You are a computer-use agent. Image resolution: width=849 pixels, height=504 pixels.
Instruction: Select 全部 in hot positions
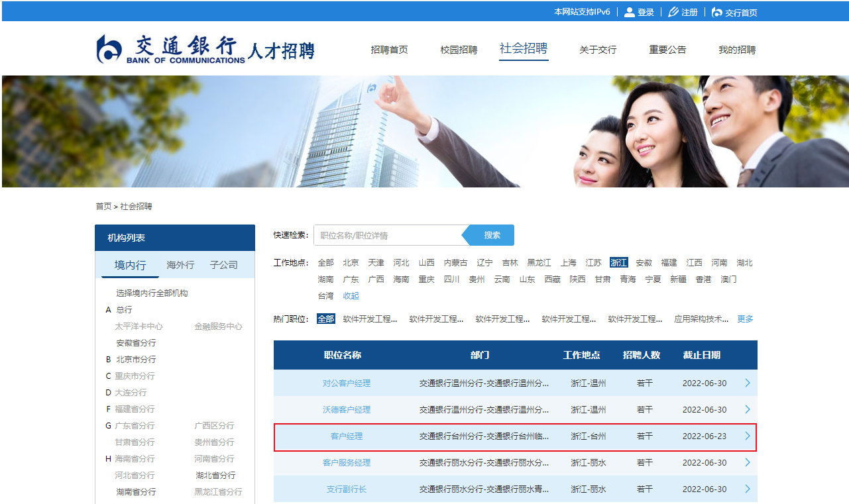(325, 319)
